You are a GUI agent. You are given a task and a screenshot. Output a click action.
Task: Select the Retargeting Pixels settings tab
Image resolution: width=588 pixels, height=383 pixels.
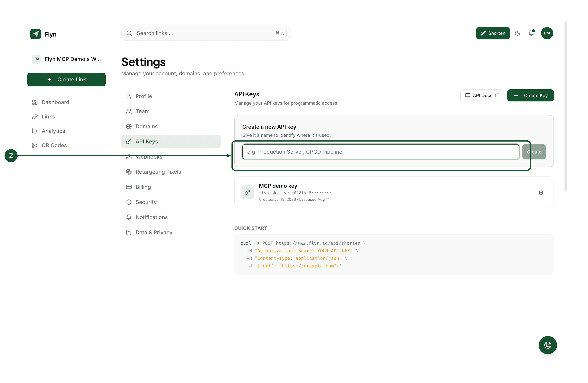point(171,172)
